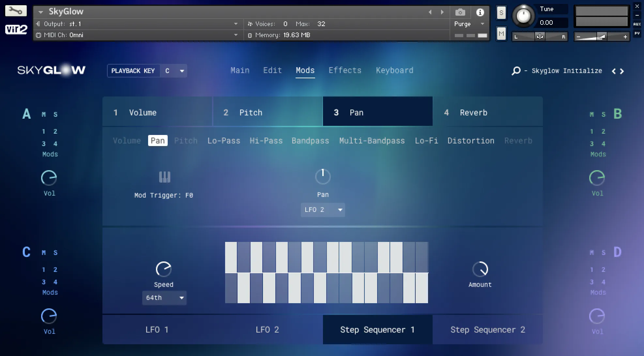The width and height of the screenshot is (644, 356).
Task: Click the Mod Trigger keyboard icon
Action: [x=164, y=176]
